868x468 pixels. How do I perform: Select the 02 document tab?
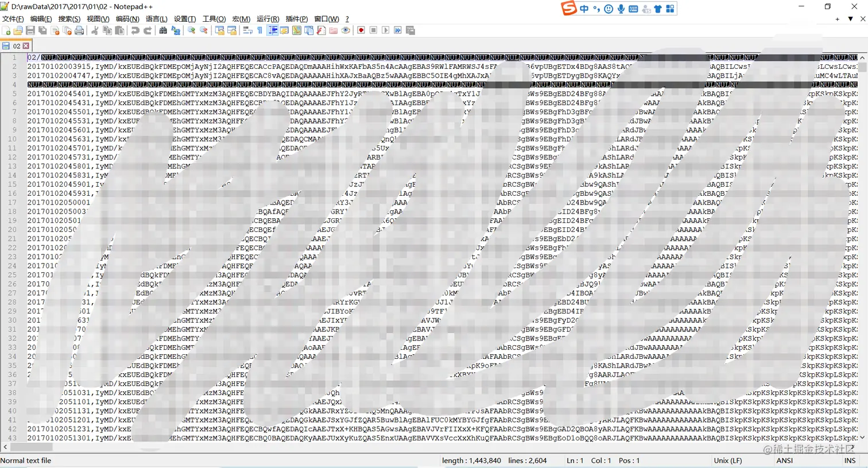point(15,45)
